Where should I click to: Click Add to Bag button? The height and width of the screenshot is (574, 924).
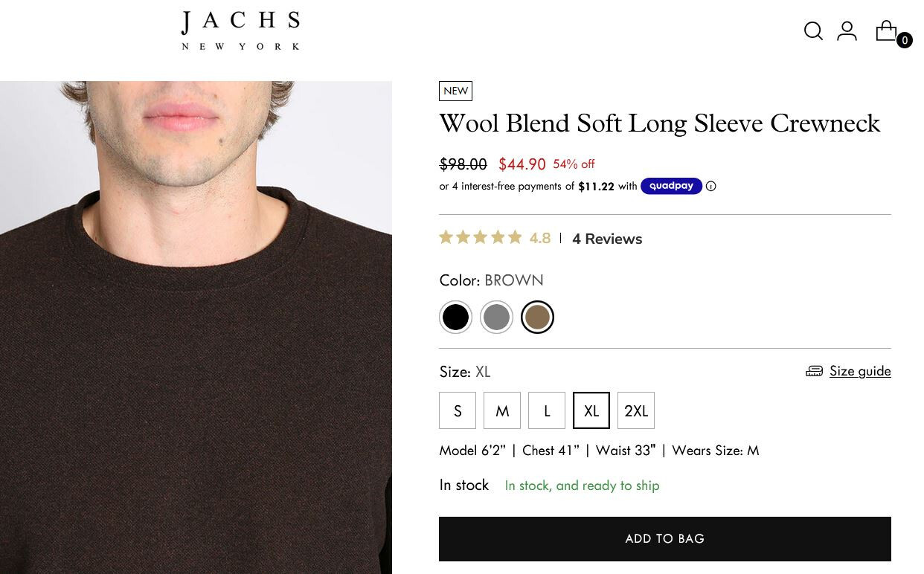tap(664, 539)
